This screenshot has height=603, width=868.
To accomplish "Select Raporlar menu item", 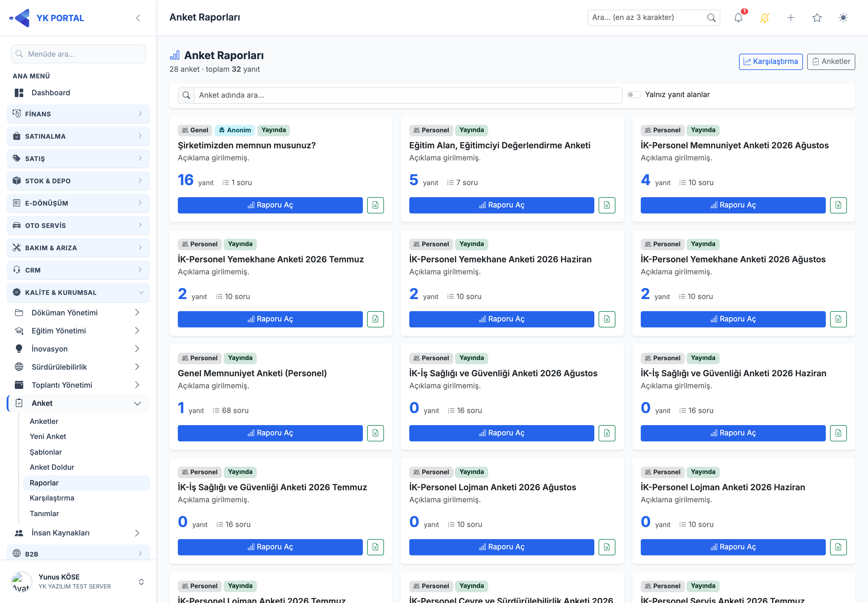I will [86, 483].
